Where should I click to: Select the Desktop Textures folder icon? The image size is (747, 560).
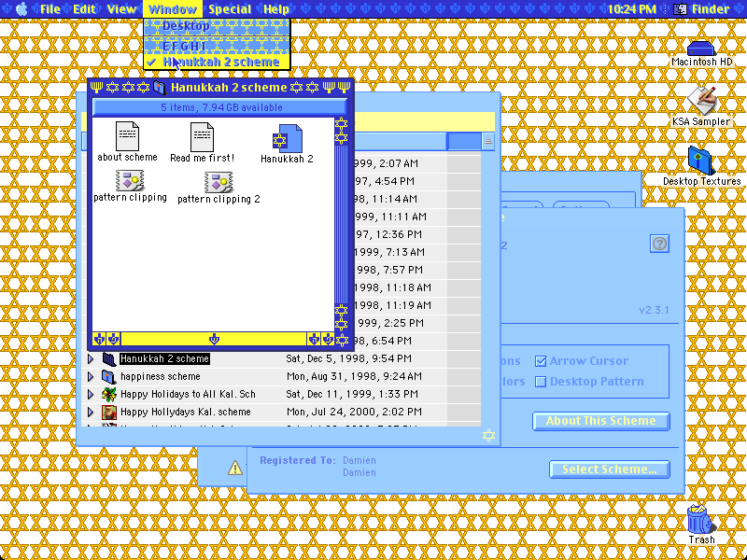pos(701,161)
